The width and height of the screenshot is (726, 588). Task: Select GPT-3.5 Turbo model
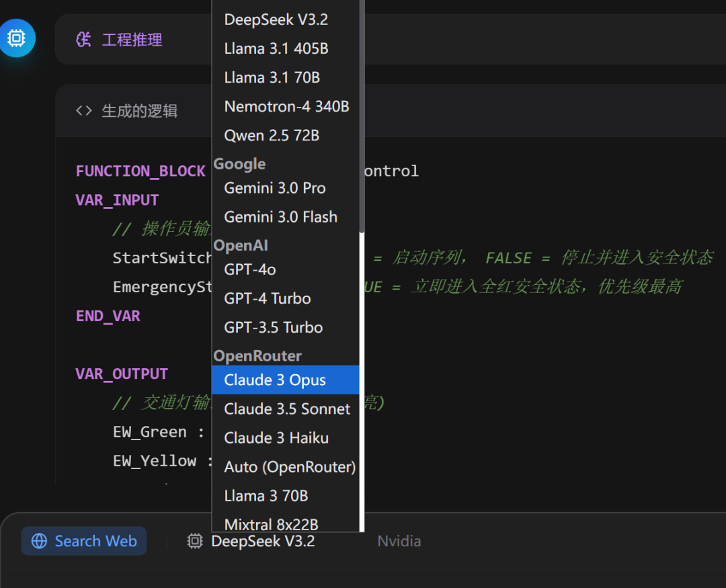285,327
